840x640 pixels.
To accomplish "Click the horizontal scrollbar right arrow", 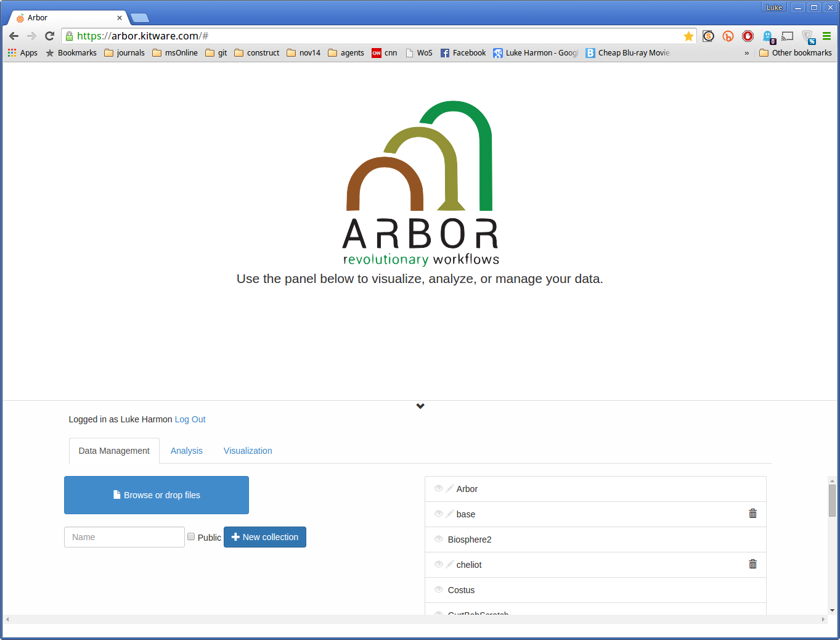I will coord(823,619).
